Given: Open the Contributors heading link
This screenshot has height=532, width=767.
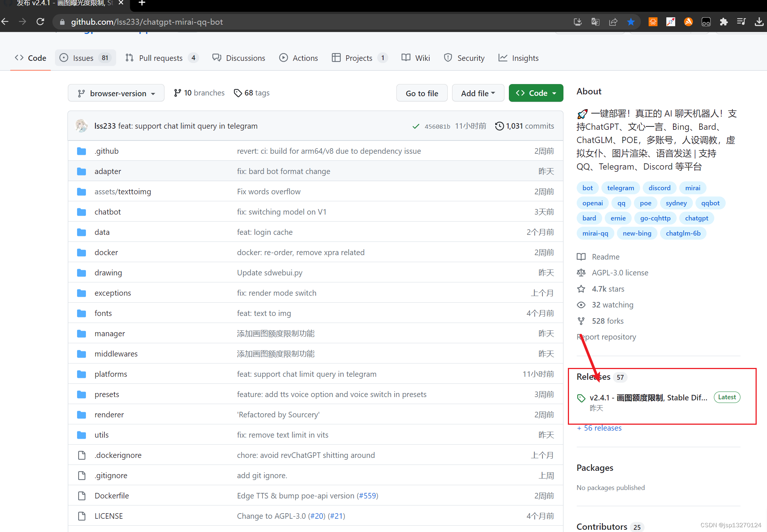Looking at the screenshot, I should pos(602,527).
